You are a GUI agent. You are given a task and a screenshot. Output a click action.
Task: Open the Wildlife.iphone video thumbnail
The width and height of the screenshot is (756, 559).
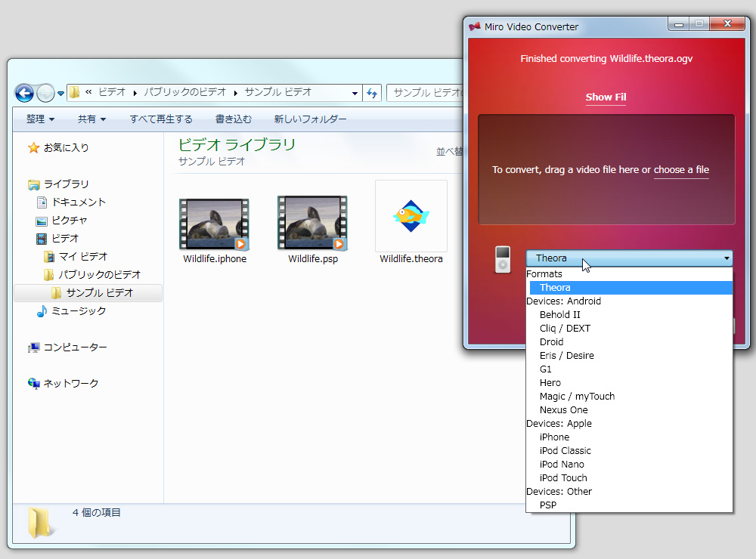(214, 224)
